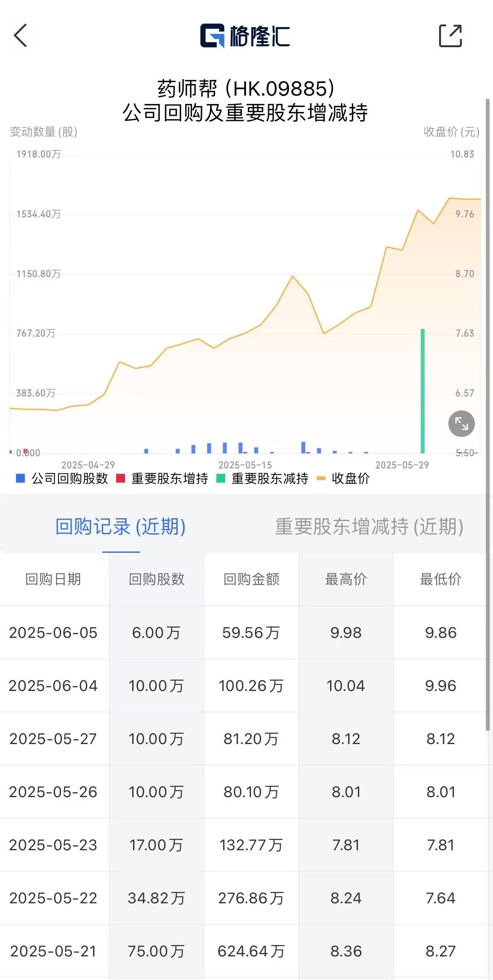493x980 pixels.
Task: Click the 10.83 right axis label
Action: [462, 154]
